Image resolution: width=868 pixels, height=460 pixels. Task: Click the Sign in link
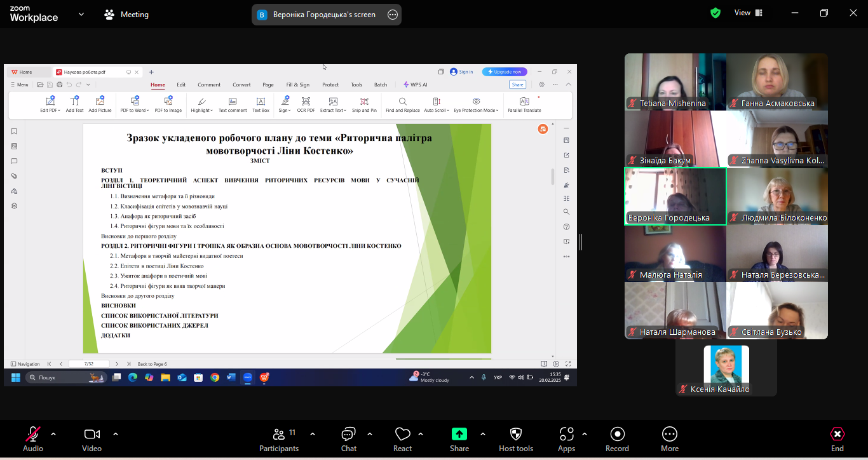pyautogui.click(x=461, y=72)
